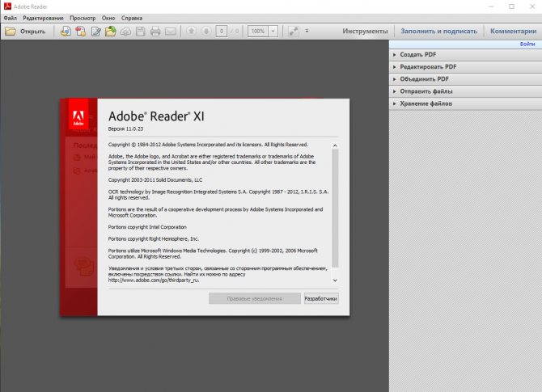Click the Правовые уведомления button

255,298
